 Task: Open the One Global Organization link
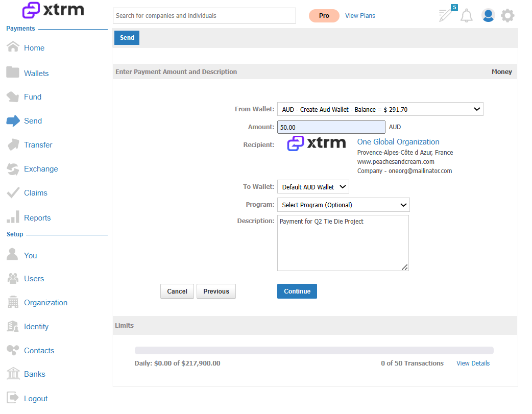(x=398, y=142)
